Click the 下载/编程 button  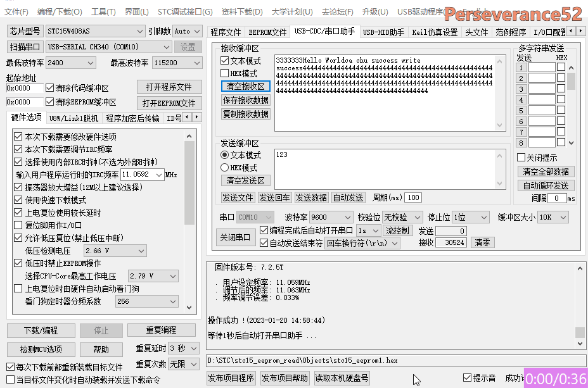41,330
